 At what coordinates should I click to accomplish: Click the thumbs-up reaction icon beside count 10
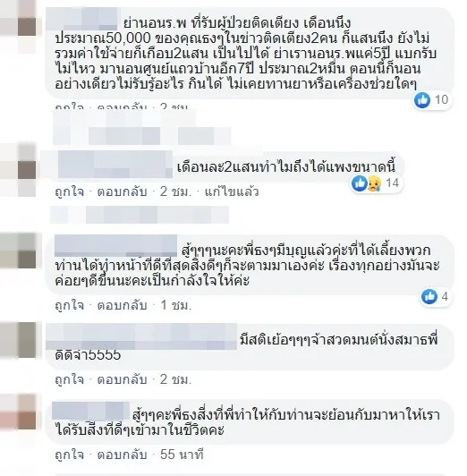pos(422,99)
